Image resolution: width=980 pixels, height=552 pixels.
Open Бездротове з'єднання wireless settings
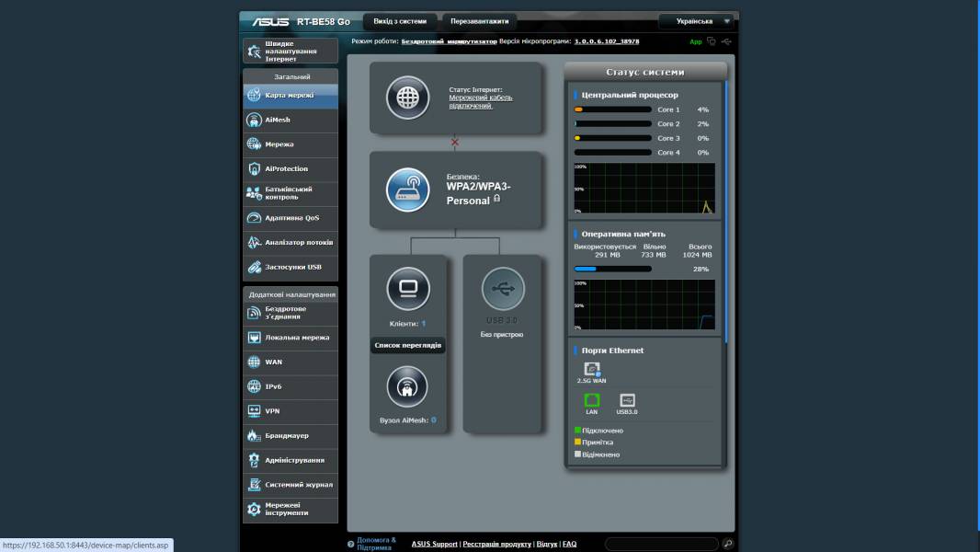point(290,313)
